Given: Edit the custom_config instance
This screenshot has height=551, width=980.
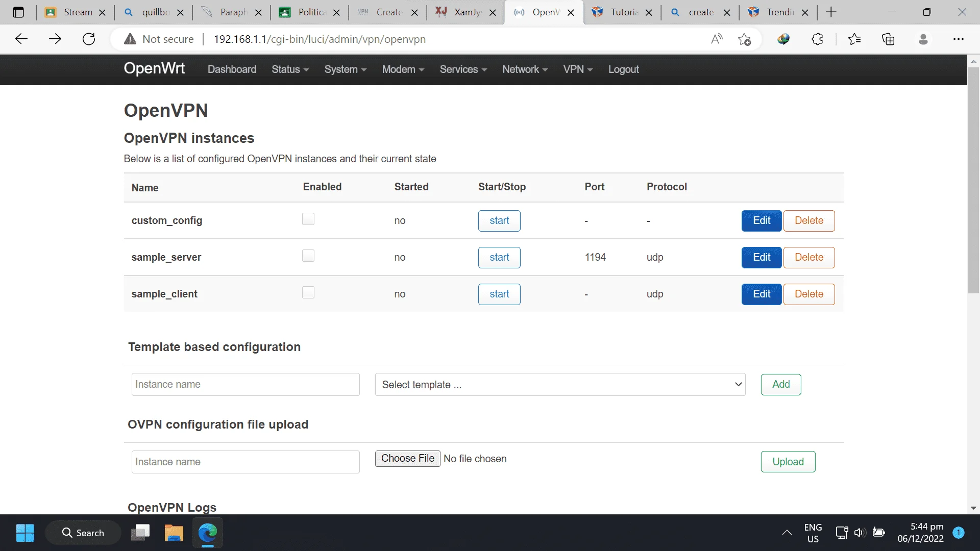Looking at the screenshot, I should (762, 221).
